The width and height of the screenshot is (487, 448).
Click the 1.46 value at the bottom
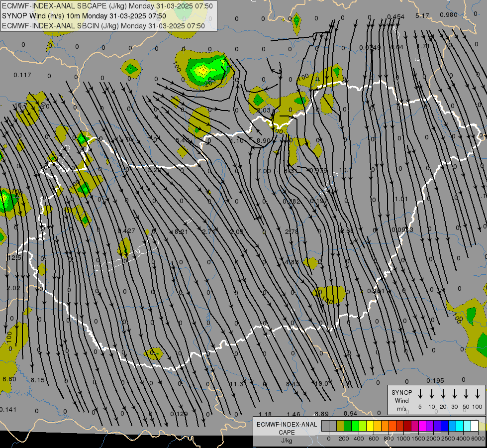pos(293,415)
